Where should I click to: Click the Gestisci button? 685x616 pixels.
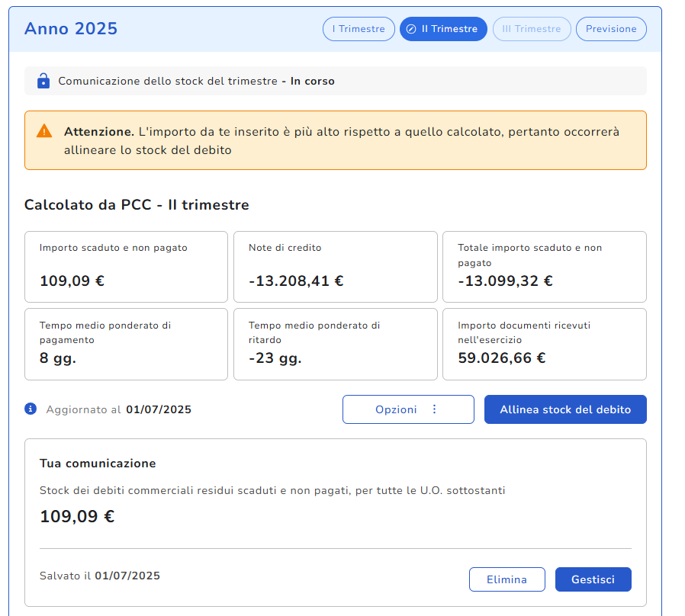pyautogui.click(x=593, y=579)
